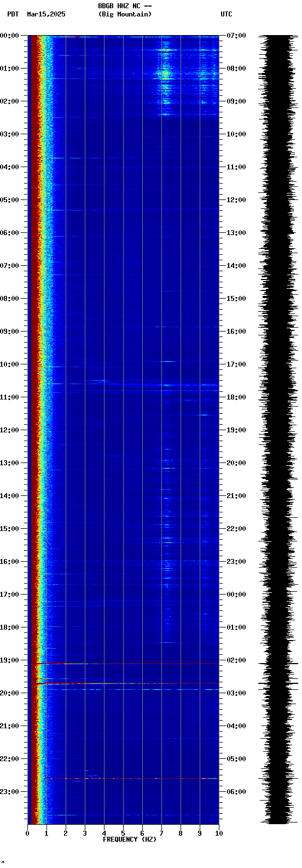This screenshot has height=868, width=302.
Task: Click the '15:00' PDT time label
Action: (9, 529)
